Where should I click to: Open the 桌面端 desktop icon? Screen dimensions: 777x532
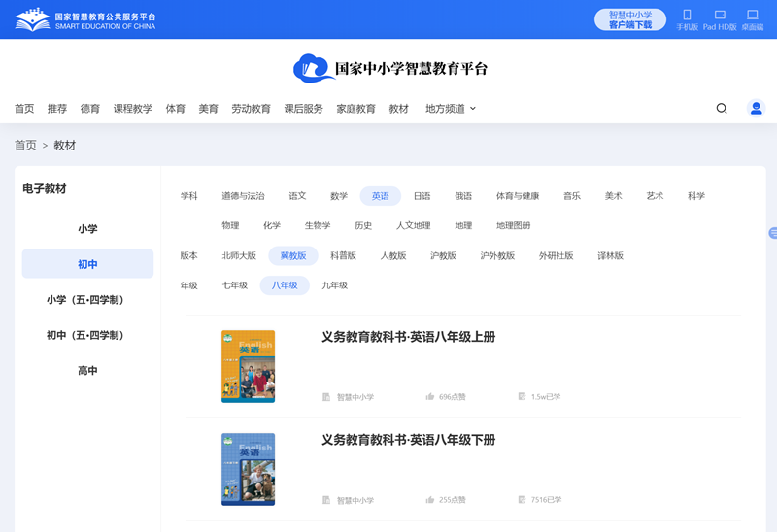[752, 15]
